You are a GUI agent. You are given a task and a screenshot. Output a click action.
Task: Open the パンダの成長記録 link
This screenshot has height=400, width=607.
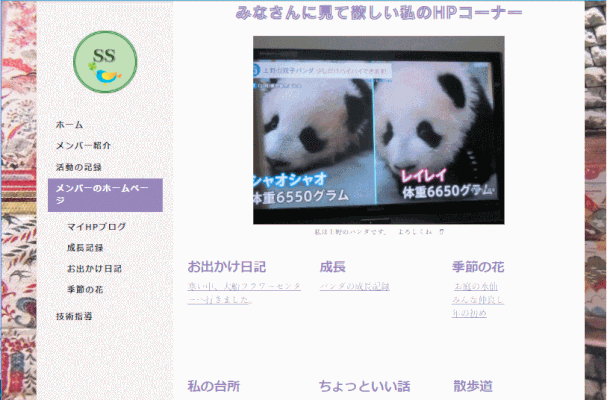(x=355, y=287)
